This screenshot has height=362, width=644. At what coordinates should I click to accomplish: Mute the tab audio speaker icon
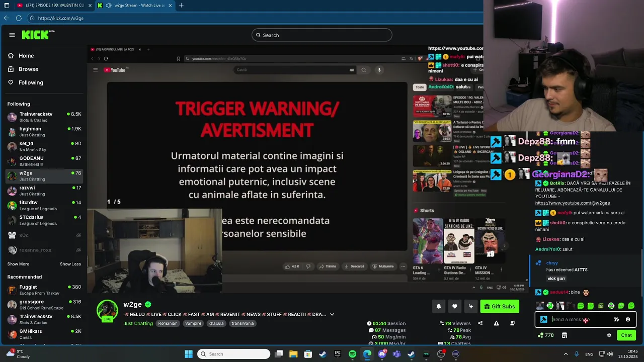[108, 6]
